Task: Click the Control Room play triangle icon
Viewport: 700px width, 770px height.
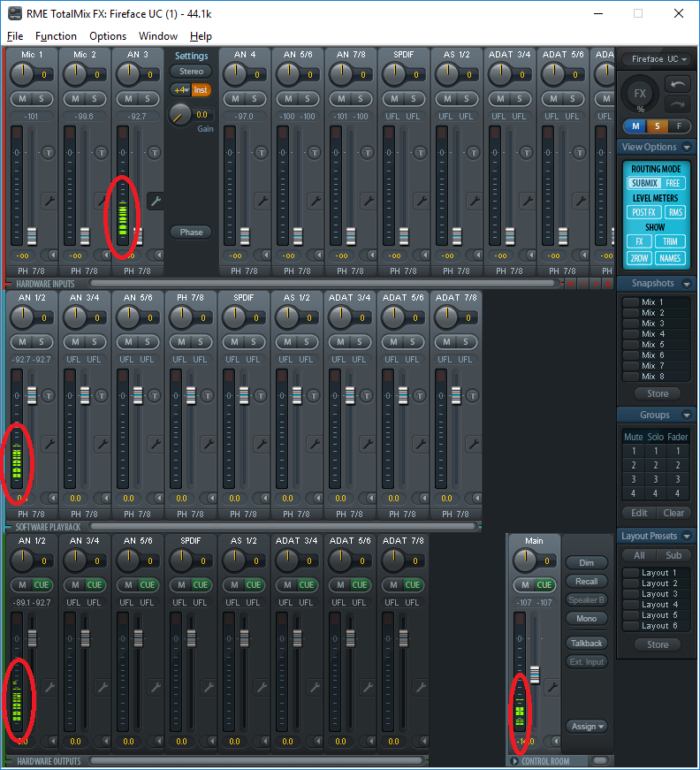Action: 514,761
